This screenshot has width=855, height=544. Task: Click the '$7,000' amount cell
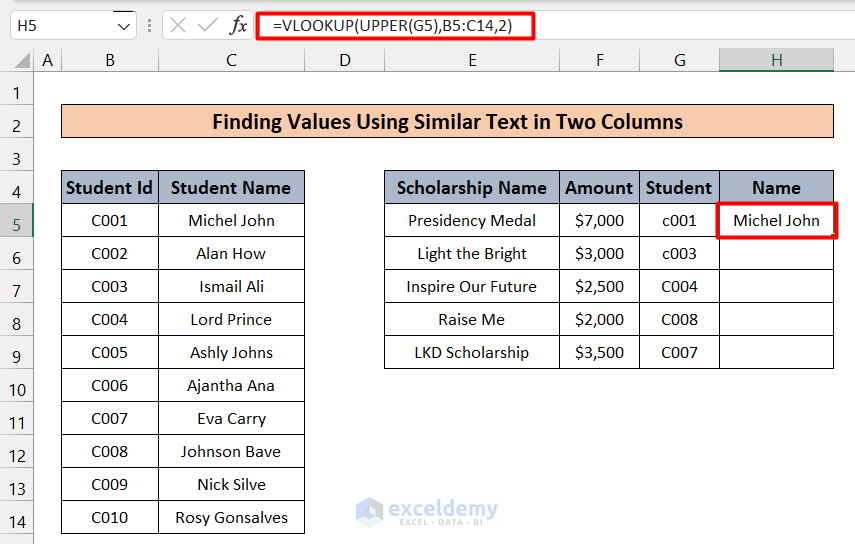click(599, 220)
